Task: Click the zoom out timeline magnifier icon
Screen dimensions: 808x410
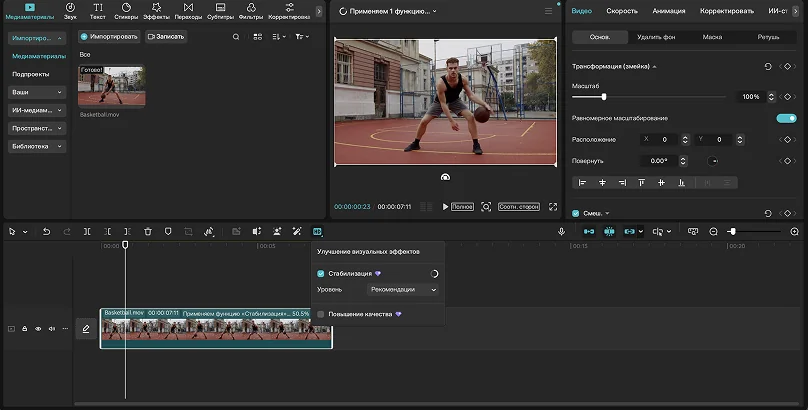Action: coord(713,232)
